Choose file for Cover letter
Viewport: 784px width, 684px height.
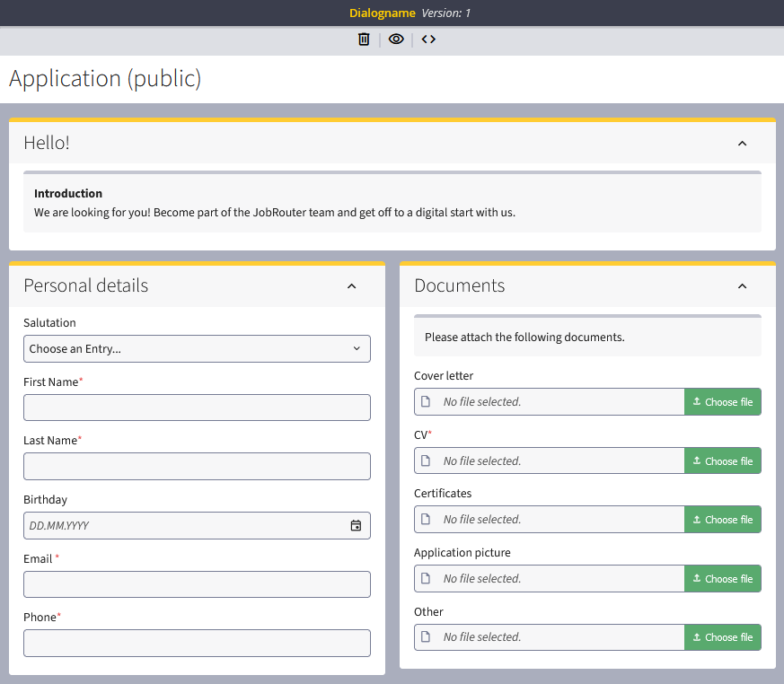coord(723,402)
